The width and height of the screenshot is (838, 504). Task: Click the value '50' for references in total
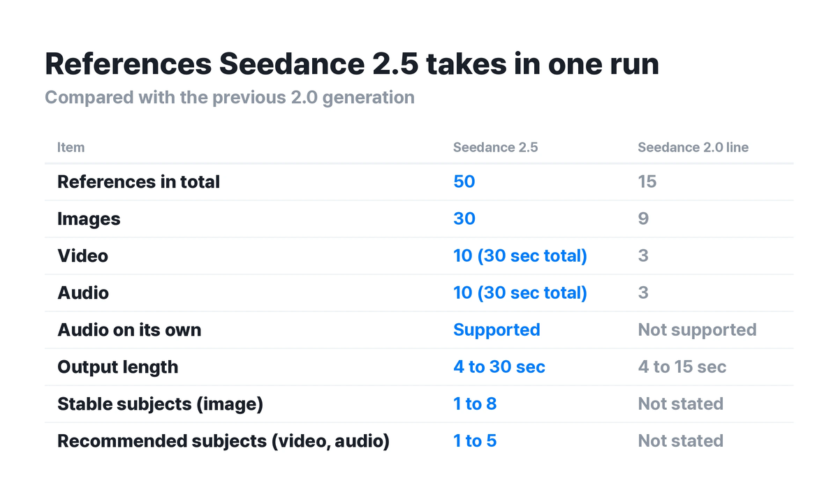point(464,182)
